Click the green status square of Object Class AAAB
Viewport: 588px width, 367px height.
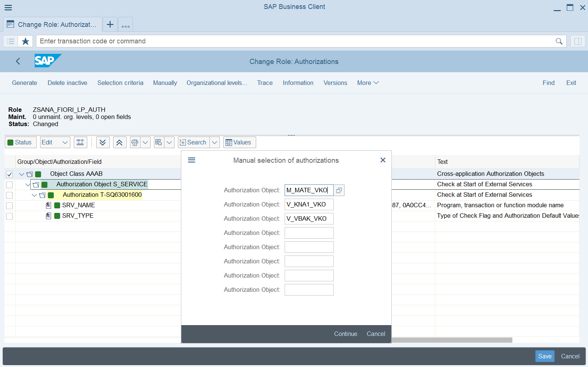point(38,174)
